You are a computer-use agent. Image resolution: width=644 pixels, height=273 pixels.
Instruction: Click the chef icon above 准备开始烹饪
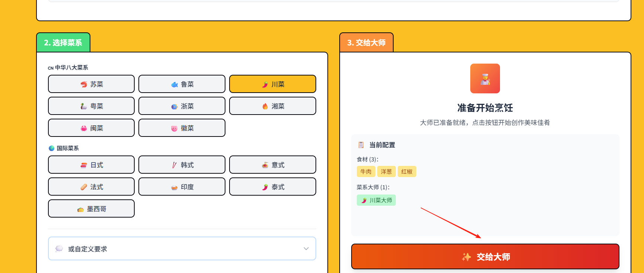point(485,78)
